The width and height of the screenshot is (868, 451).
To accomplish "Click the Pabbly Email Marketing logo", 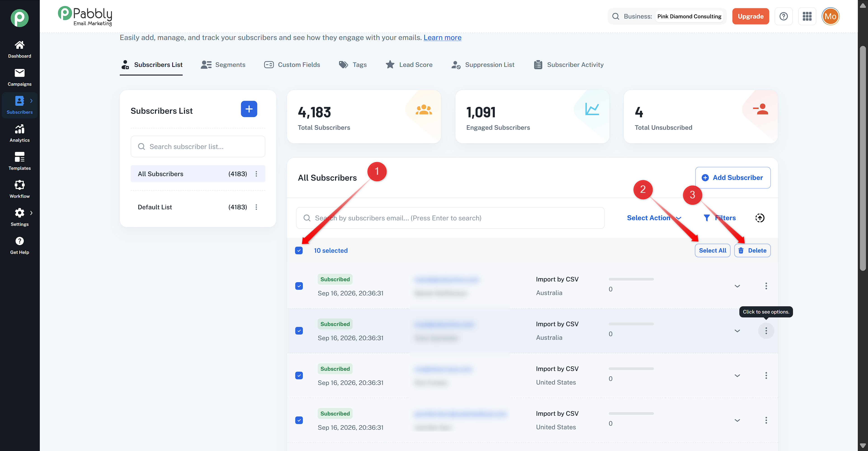I will (x=85, y=16).
